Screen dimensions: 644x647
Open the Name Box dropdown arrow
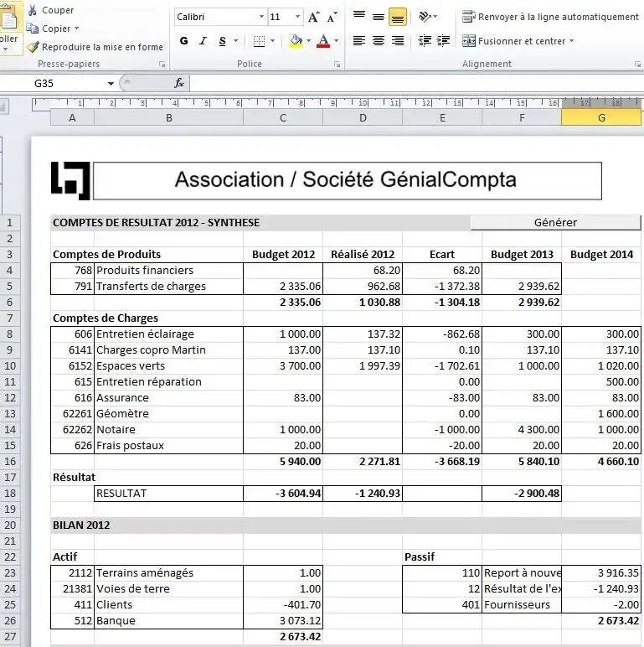pos(111,84)
